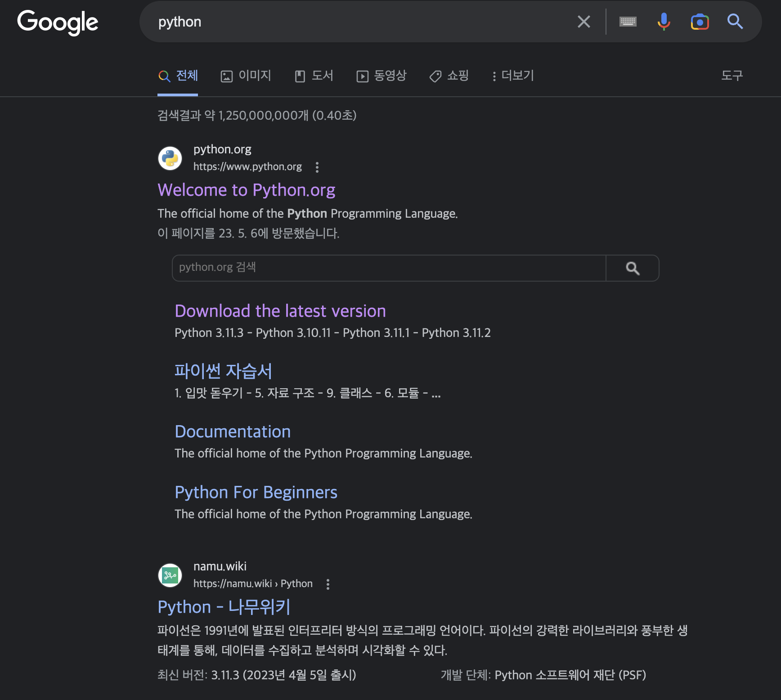Open the 파이썬 자습서 link
This screenshot has width=781, height=700.
coord(223,371)
